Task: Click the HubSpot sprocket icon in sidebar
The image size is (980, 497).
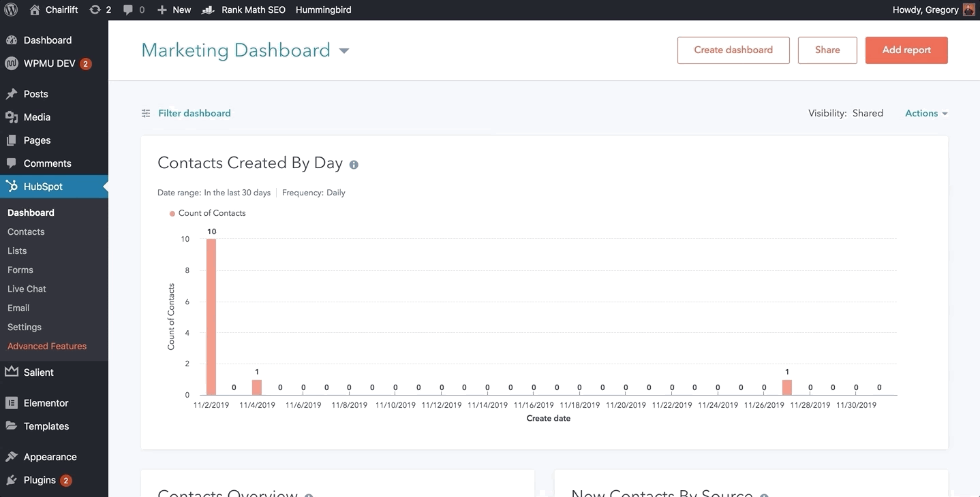Action: [12, 187]
